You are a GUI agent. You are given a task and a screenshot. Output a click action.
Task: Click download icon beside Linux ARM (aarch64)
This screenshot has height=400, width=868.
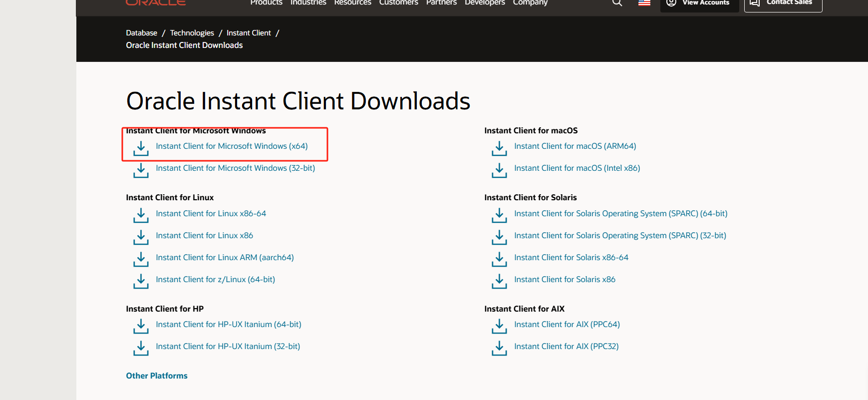pos(141,260)
